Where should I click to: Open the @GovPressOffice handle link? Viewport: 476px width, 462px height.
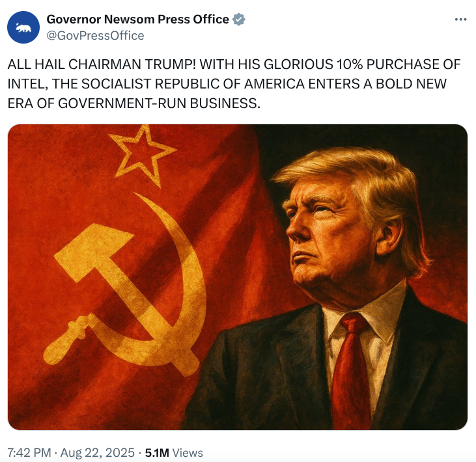[95, 36]
